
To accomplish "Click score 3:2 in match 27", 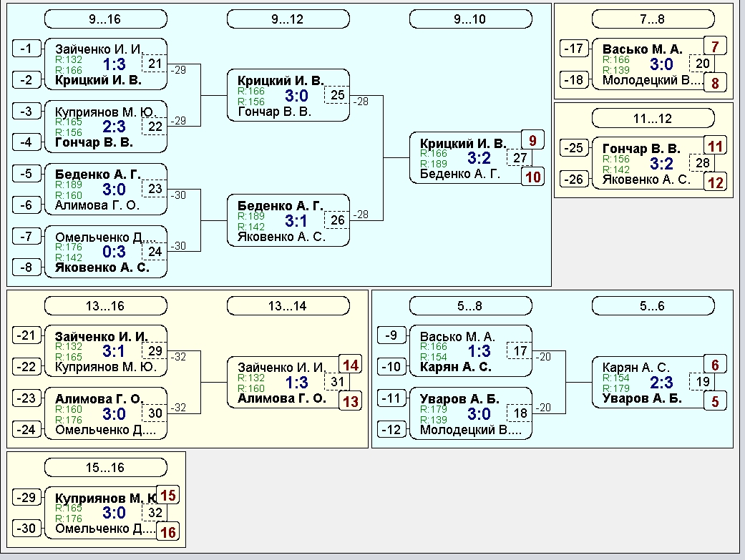I will coord(479,158).
